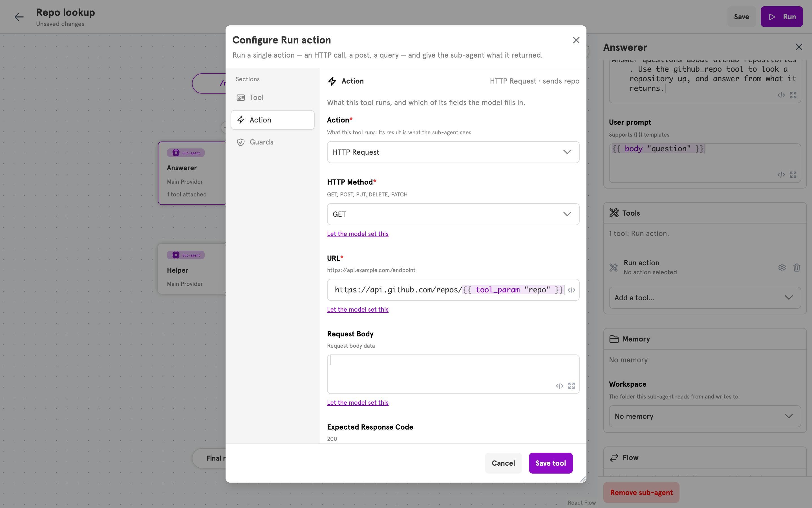
Task: Close the Answerer side panel
Action: (x=799, y=47)
